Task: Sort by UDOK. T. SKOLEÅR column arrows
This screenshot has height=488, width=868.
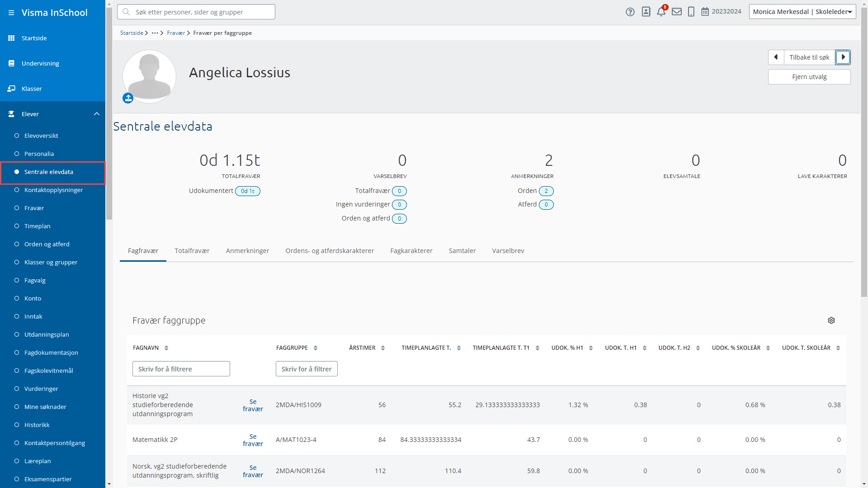Action: [x=838, y=348]
